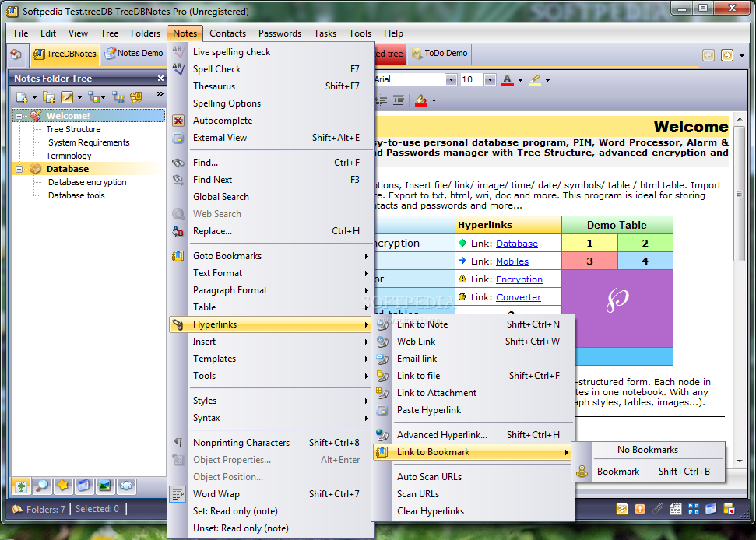Screen dimensions: 756x540
Task: Click the font size input field
Action: [472, 79]
